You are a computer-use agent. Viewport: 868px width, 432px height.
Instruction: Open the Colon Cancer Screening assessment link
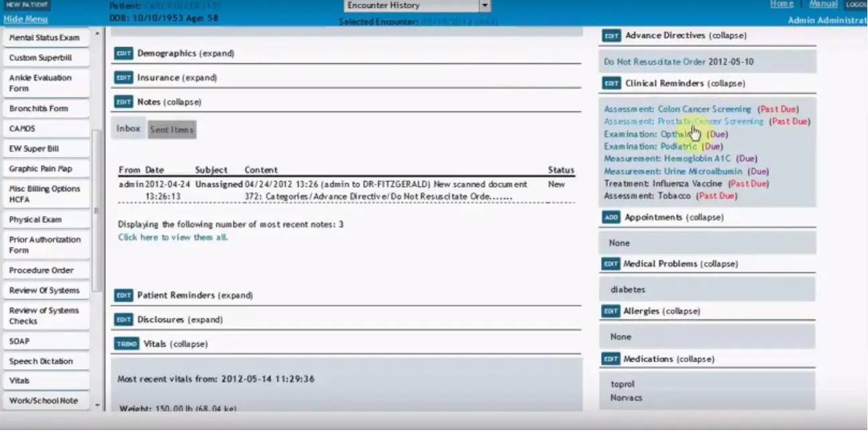(x=703, y=109)
